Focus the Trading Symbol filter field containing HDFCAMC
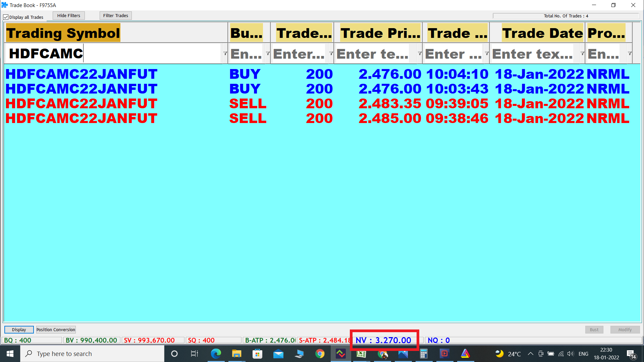Viewport: 644px width, 362px height. [x=113, y=53]
